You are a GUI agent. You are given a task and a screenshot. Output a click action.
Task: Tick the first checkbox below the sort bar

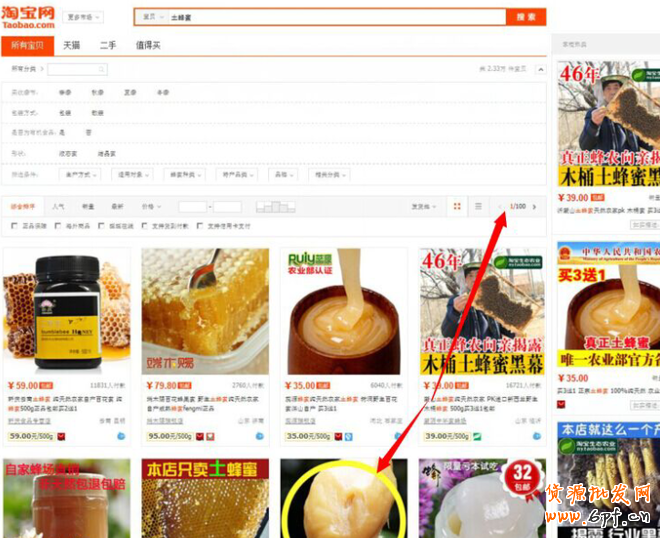click(x=13, y=226)
